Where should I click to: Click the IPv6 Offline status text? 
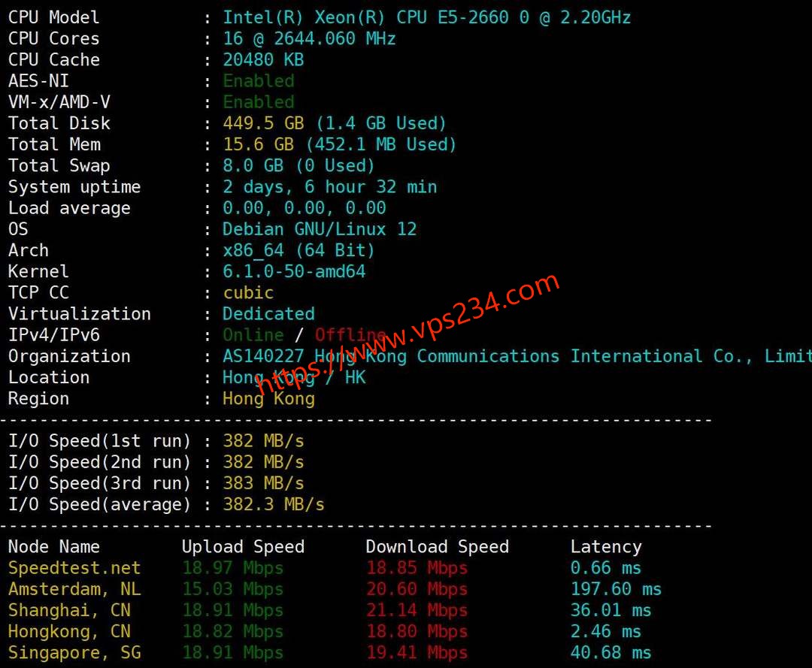click(x=350, y=335)
